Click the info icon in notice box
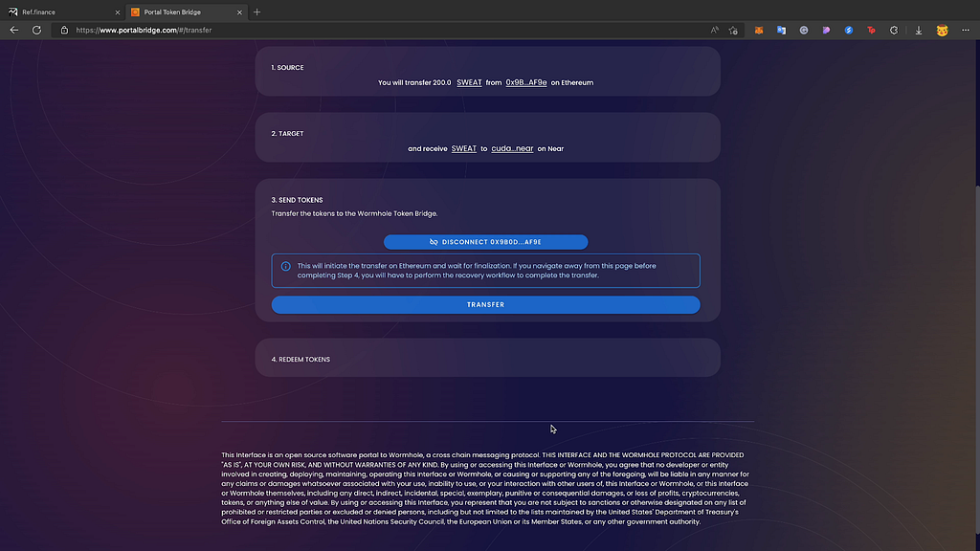The height and width of the screenshot is (551, 980). click(285, 266)
